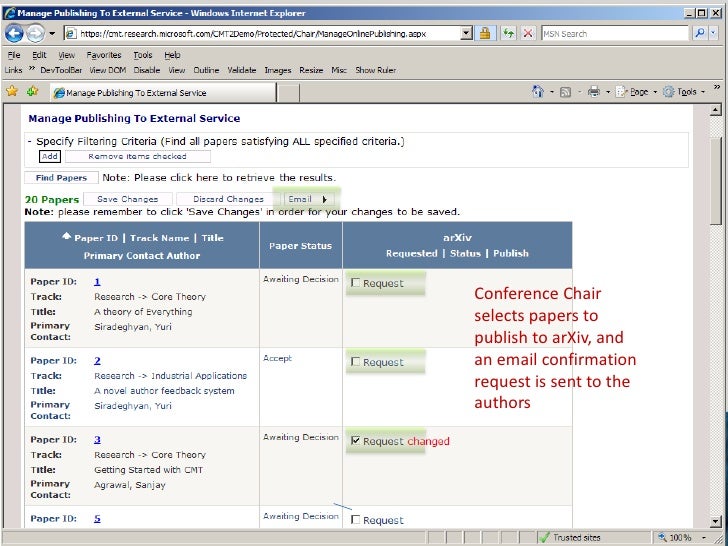The image size is (728, 546).
Task: Open the address bar URL dropdown
Action: pyautogui.click(x=466, y=33)
